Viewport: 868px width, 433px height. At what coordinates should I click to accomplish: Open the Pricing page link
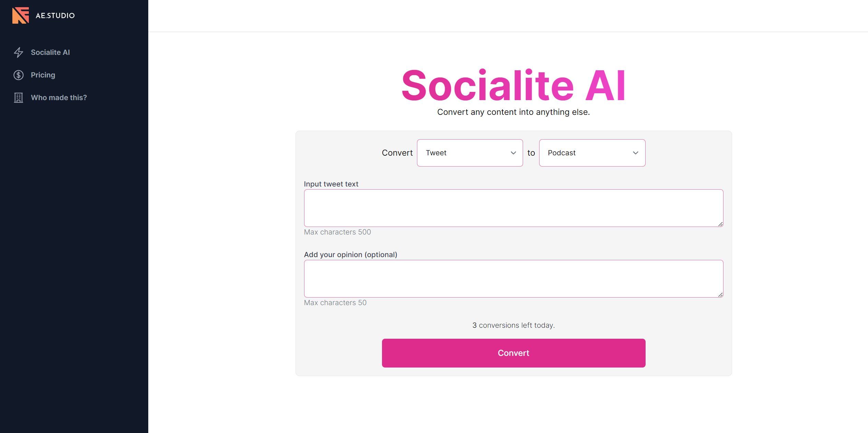point(43,74)
